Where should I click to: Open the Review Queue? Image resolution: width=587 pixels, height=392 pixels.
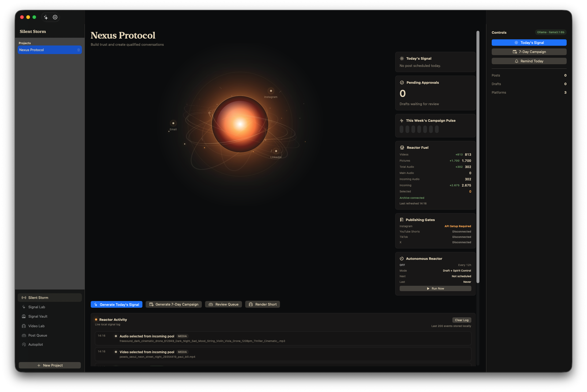224,305
